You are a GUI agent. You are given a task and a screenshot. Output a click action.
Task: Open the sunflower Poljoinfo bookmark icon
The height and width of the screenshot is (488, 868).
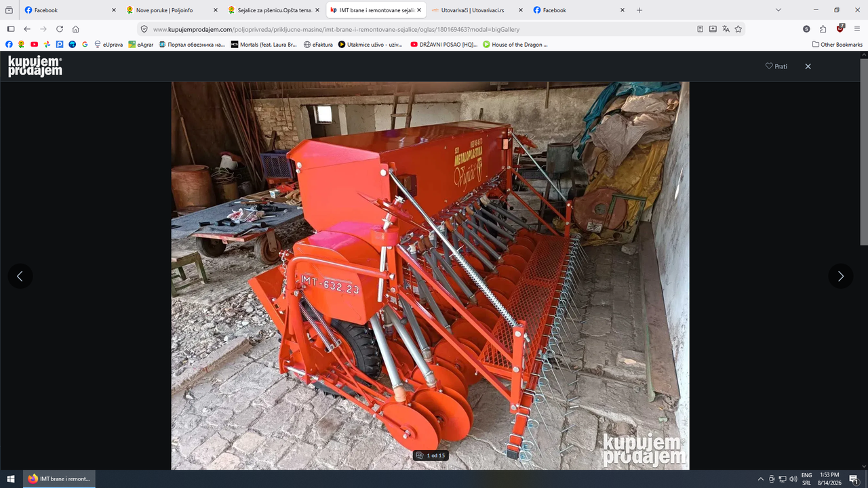(x=22, y=44)
